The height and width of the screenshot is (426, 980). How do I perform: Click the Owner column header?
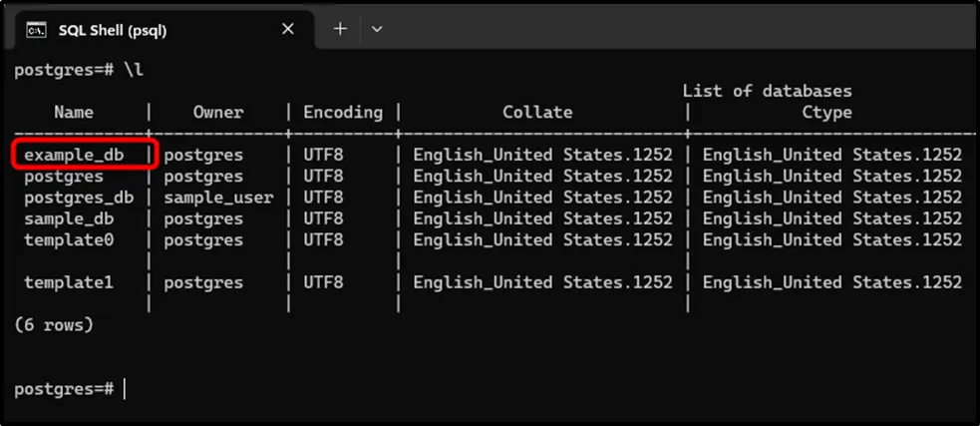218,113
